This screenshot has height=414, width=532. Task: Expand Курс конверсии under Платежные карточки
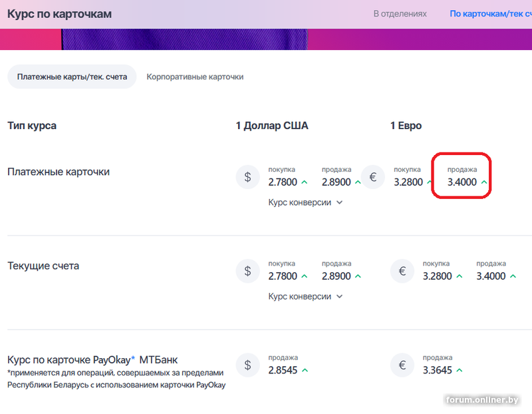305,202
